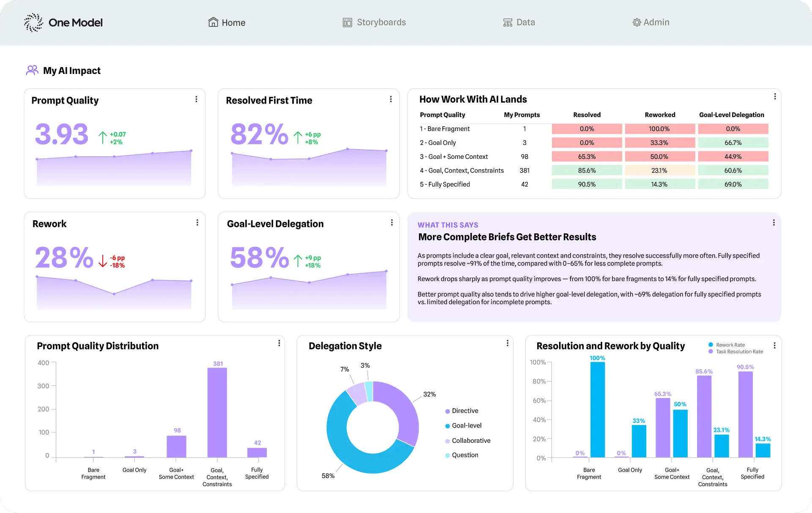812x513 pixels.
Task: Open Delegation Style chart options menu
Action: pos(507,343)
